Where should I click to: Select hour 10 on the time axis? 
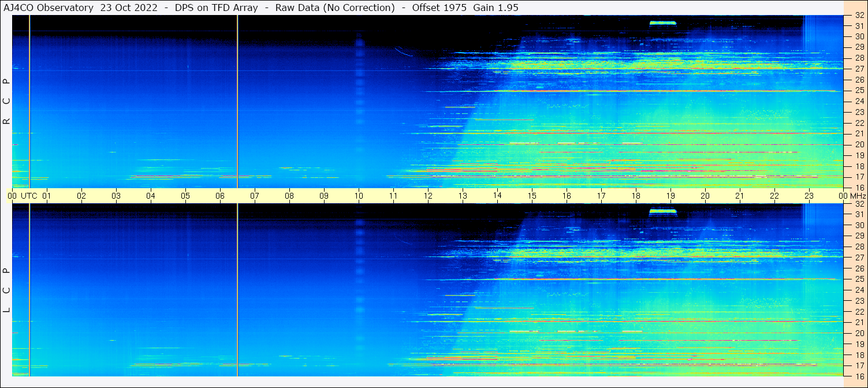(359, 196)
